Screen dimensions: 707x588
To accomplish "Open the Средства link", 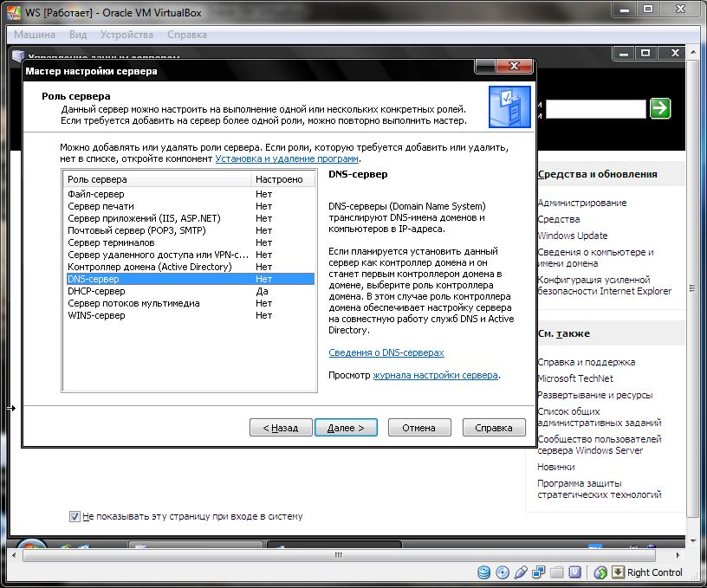I will 559,219.
